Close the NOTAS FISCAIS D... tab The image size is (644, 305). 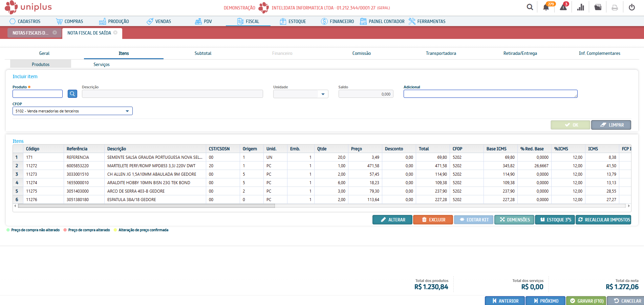pyautogui.click(x=55, y=32)
